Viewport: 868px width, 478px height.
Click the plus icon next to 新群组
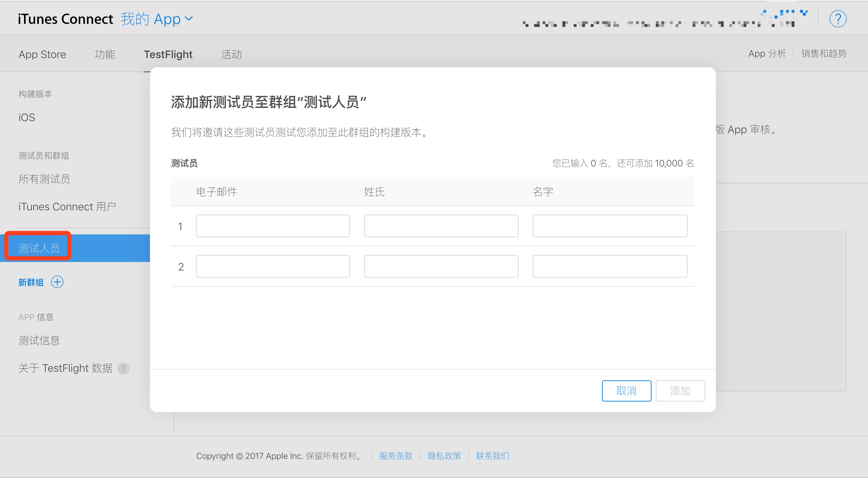[x=57, y=282]
